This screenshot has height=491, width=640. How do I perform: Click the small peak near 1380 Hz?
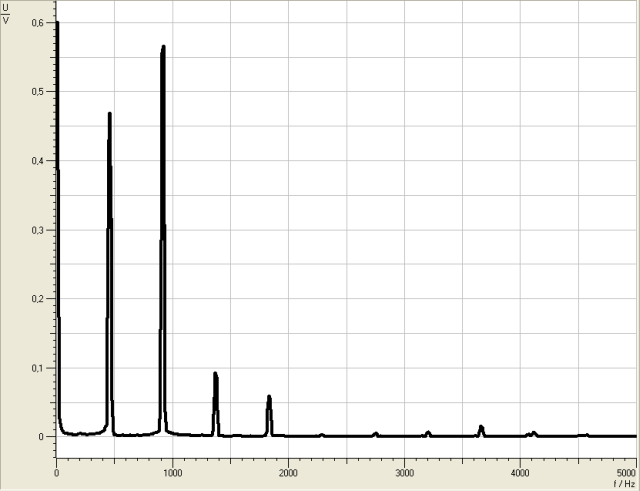215,377
